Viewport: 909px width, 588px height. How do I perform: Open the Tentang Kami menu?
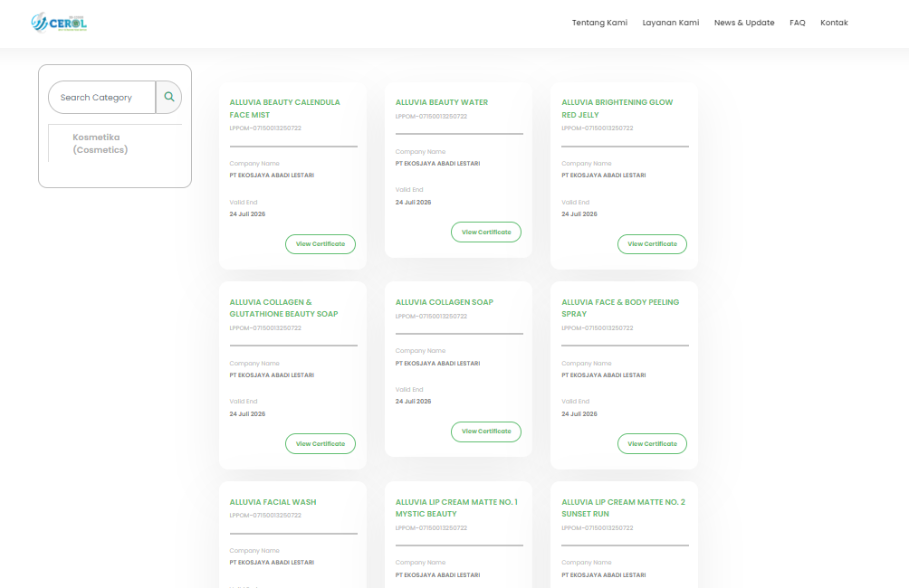click(x=599, y=23)
